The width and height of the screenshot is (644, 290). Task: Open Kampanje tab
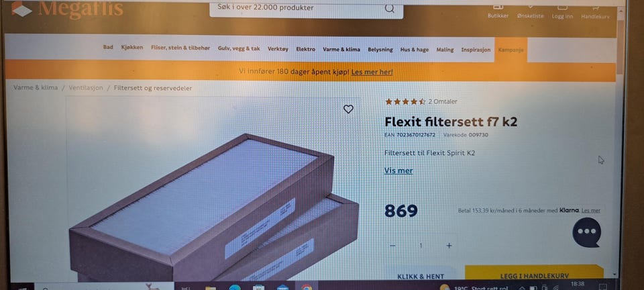click(511, 50)
